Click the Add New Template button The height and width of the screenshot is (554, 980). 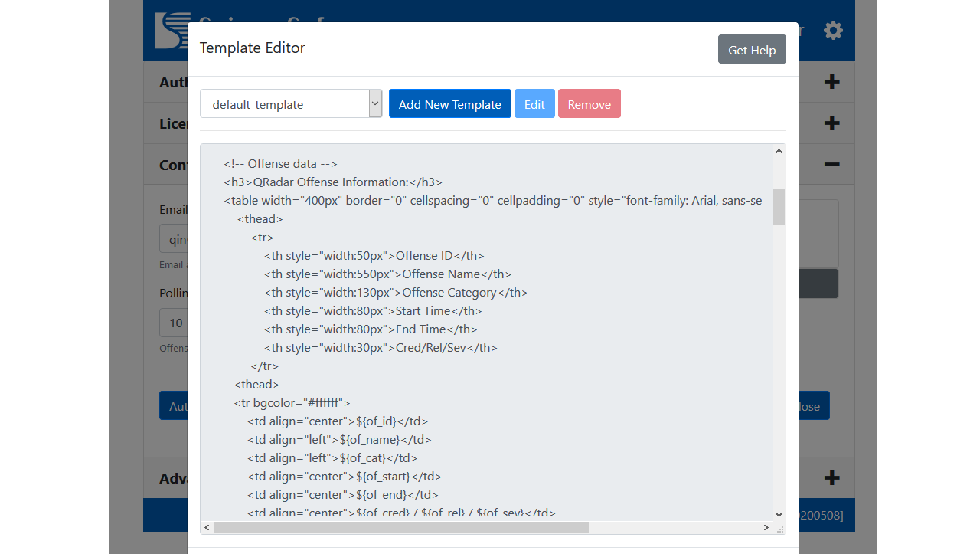pos(449,104)
